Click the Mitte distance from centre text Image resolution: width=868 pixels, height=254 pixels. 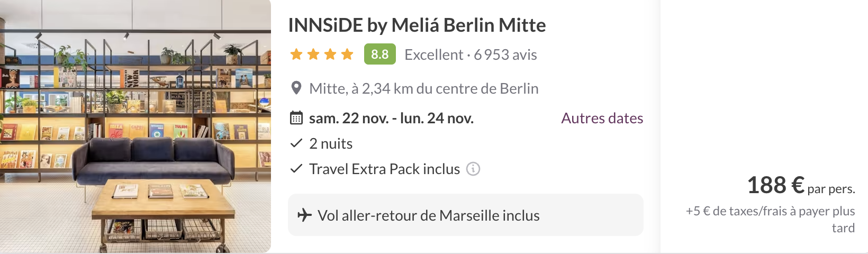pos(423,88)
